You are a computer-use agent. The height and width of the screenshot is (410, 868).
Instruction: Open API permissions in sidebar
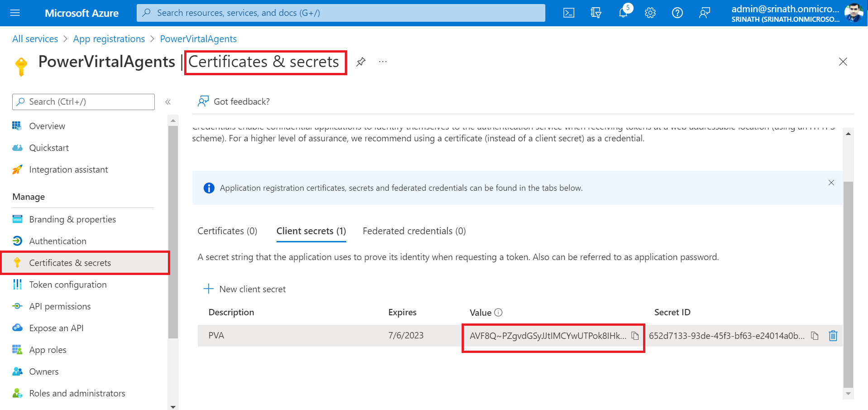coord(60,306)
